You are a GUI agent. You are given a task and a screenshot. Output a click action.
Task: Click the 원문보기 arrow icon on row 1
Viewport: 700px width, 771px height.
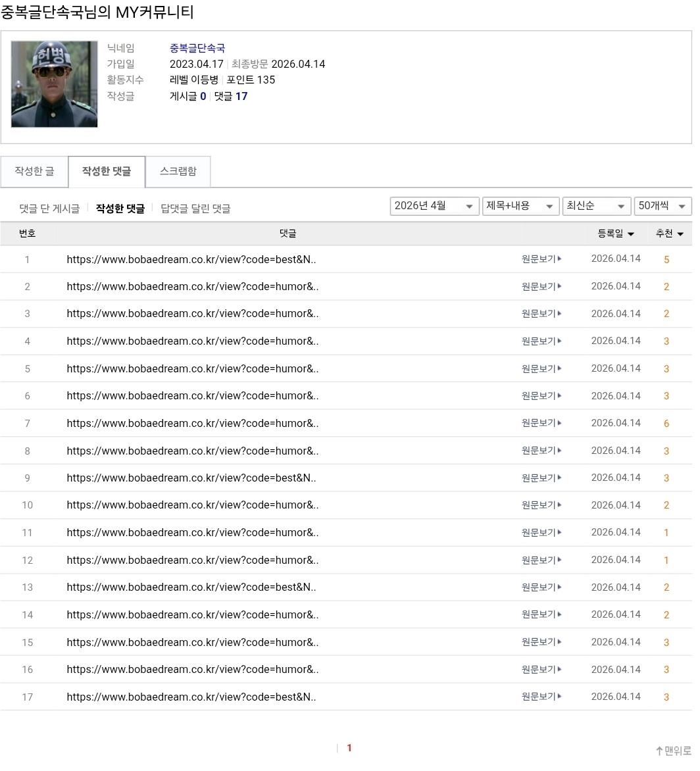tap(559, 259)
